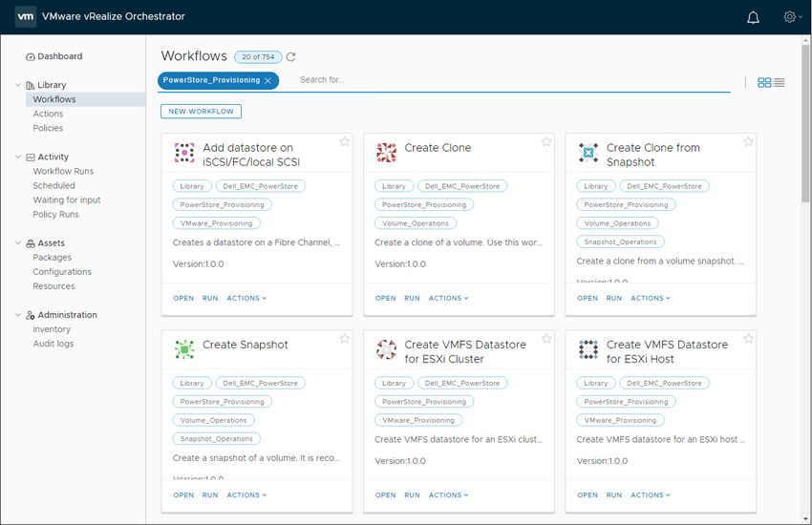Switch to list view
This screenshot has width=812, height=525.
pos(779,82)
